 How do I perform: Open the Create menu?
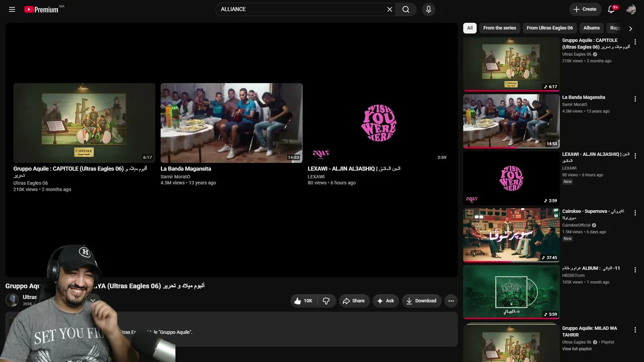click(585, 9)
